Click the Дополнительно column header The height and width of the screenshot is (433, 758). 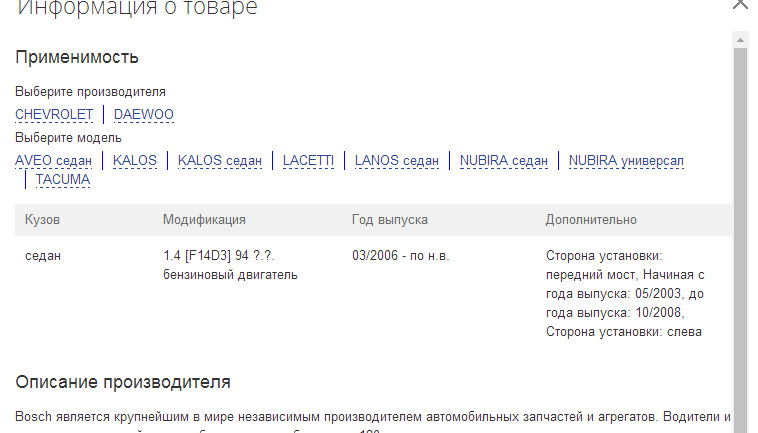591,220
